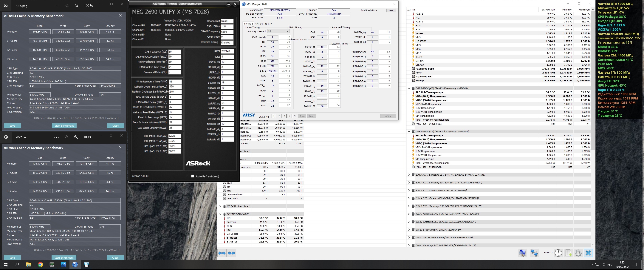644x270 pixels.
Task: Click Start Benchmark in top AIDA64 window
Action: (x=64, y=126)
